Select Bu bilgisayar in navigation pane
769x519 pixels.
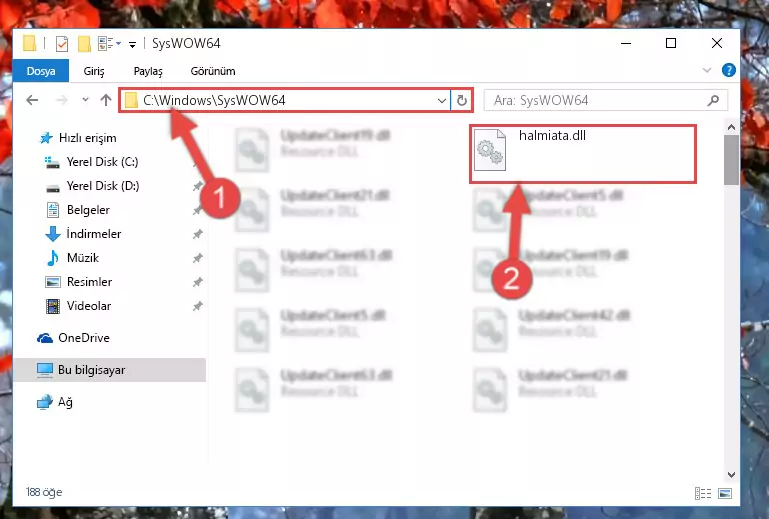click(x=109, y=370)
